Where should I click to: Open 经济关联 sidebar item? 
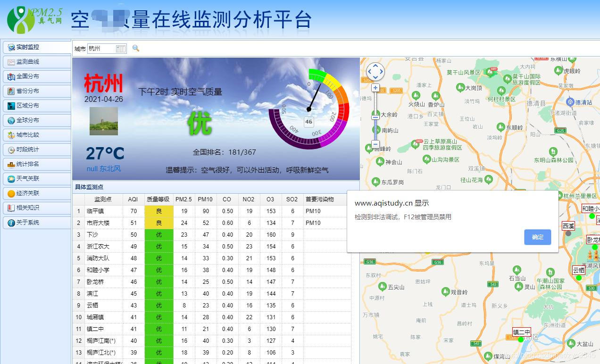pyautogui.click(x=37, y=193)
